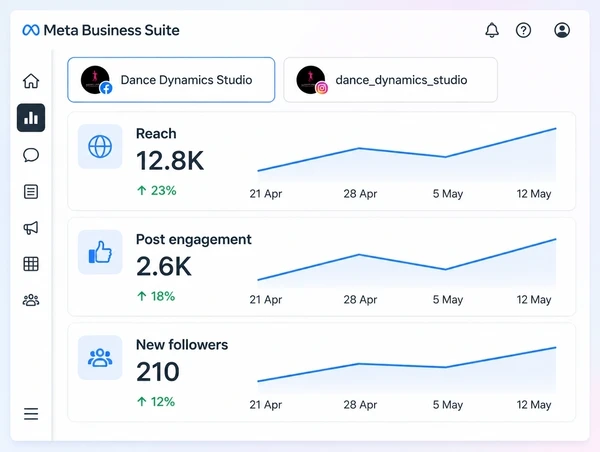This screenshot has width=600, height=452.
Task: Click 28 Apr on New followers chart
Action: pos(360,405)
